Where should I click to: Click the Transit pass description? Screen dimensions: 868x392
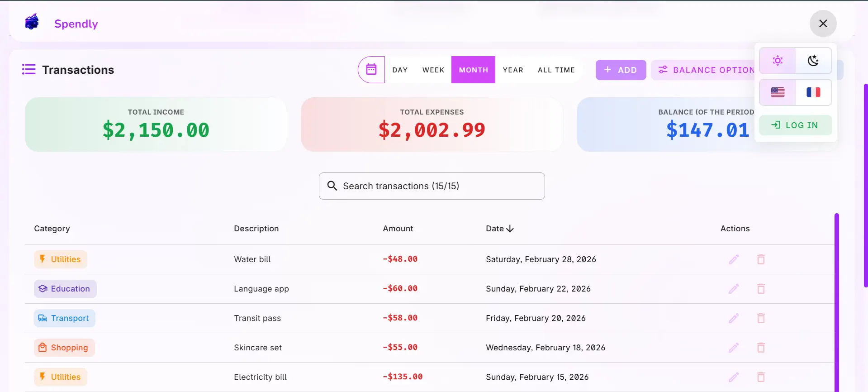257,318
